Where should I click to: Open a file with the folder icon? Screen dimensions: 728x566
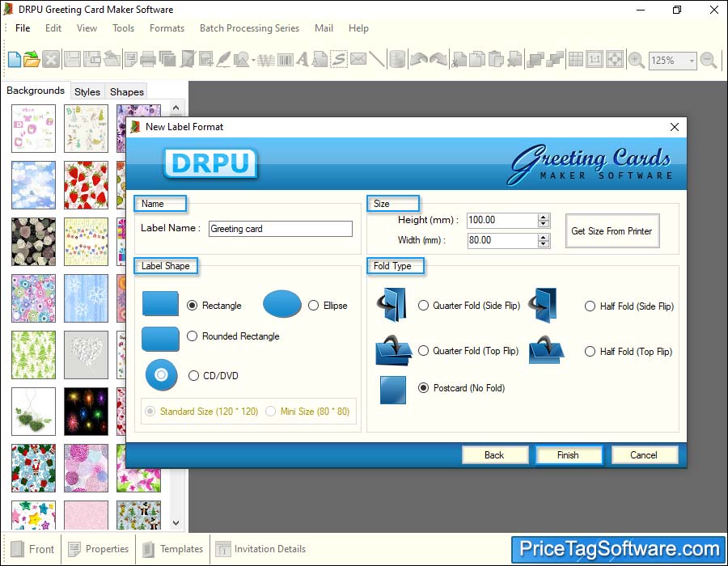pos(32,60)
